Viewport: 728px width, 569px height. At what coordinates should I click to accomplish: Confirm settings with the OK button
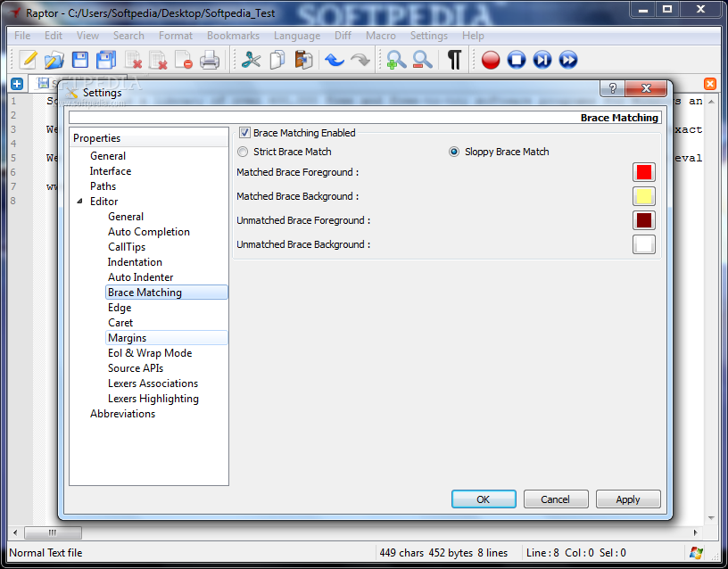click(484, 499)
